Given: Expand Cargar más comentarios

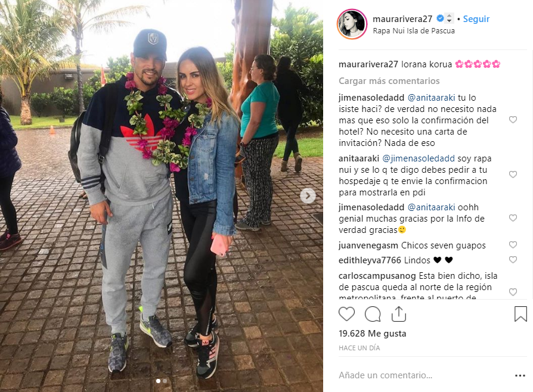Looking at the screenshot, I should [389, 81].
